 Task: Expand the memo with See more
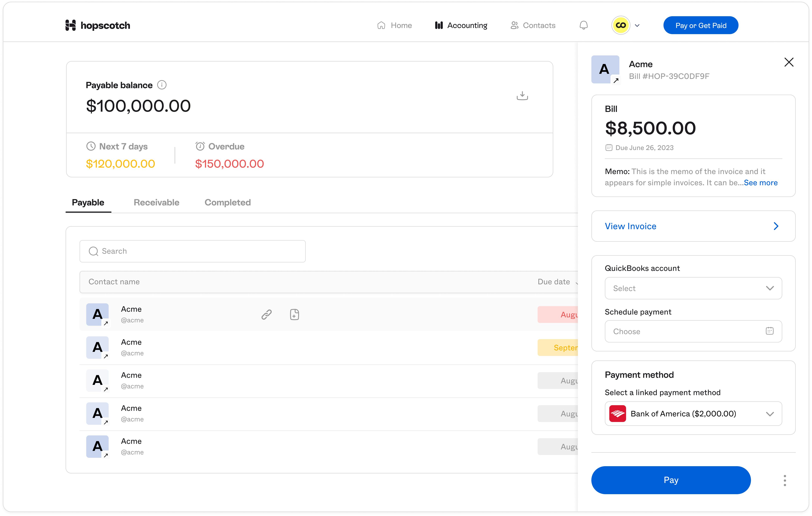(761, 182)
